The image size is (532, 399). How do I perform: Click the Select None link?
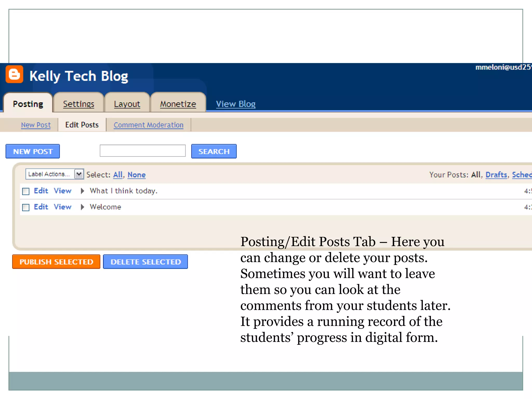[137, 175]
